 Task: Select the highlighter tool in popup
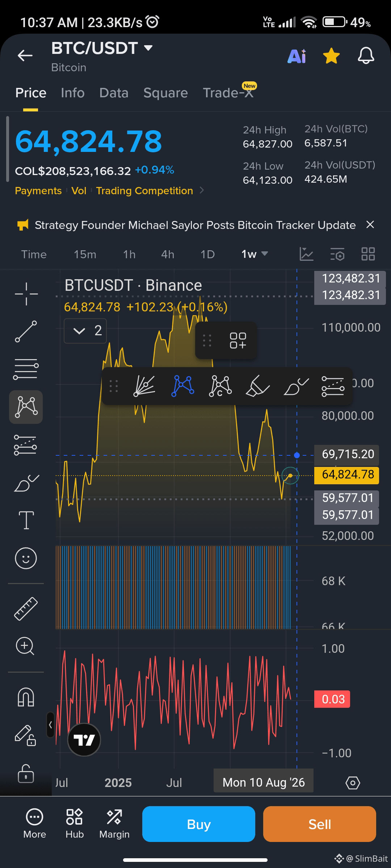point(257,386)
